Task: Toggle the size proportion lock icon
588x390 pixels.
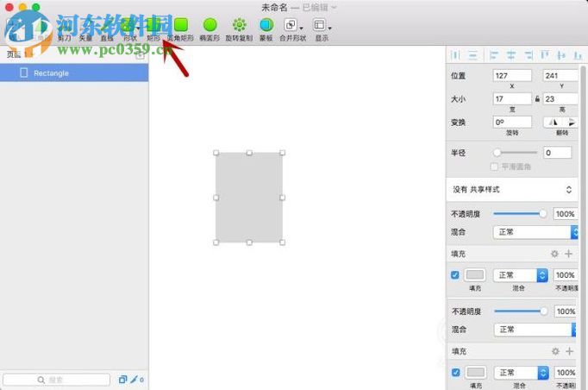Action: (x=537, y=98)
